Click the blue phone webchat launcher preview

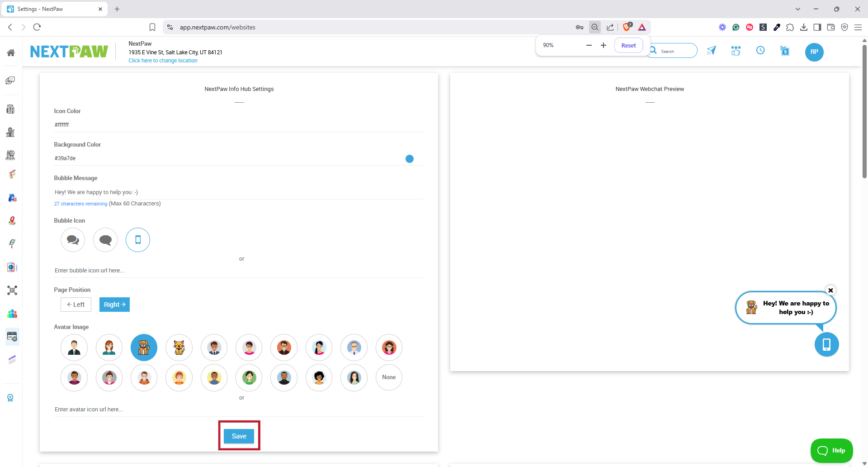tap(826, 344)
